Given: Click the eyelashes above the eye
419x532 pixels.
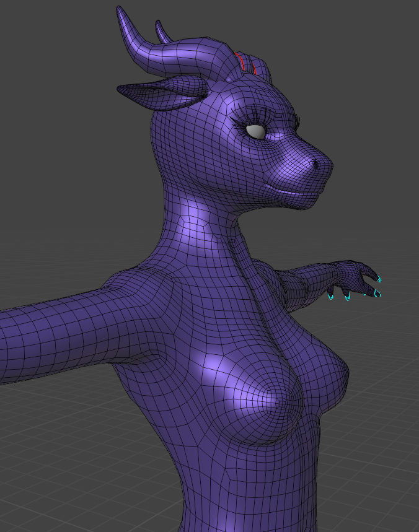Looking at the screenshot, I should pos(253,116).
